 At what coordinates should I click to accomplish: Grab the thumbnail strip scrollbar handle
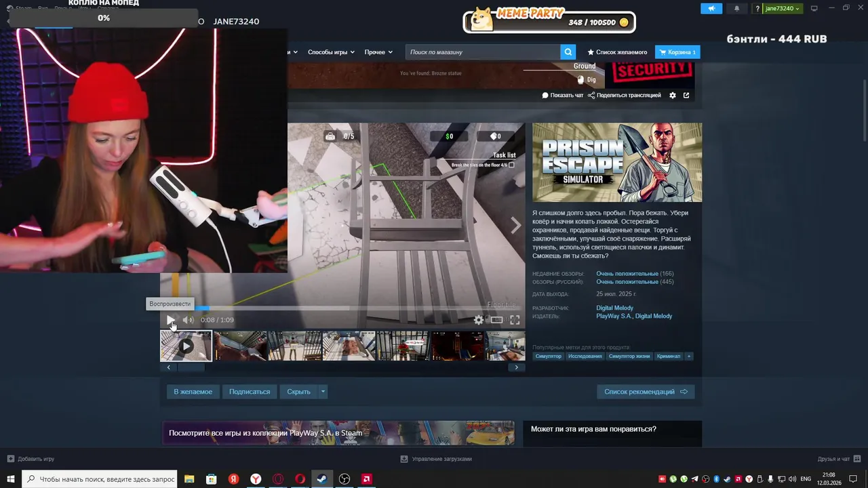tap(191, 367)
